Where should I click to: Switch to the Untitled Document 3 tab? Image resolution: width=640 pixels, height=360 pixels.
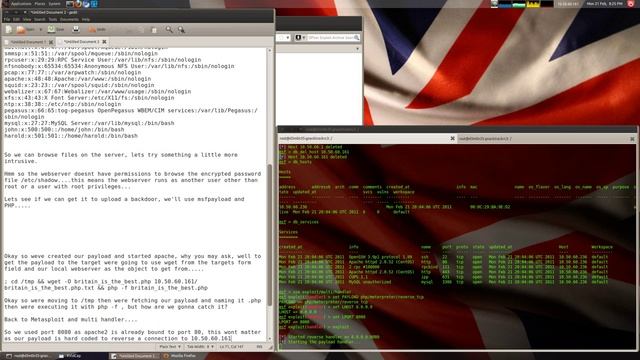point(81,42)
